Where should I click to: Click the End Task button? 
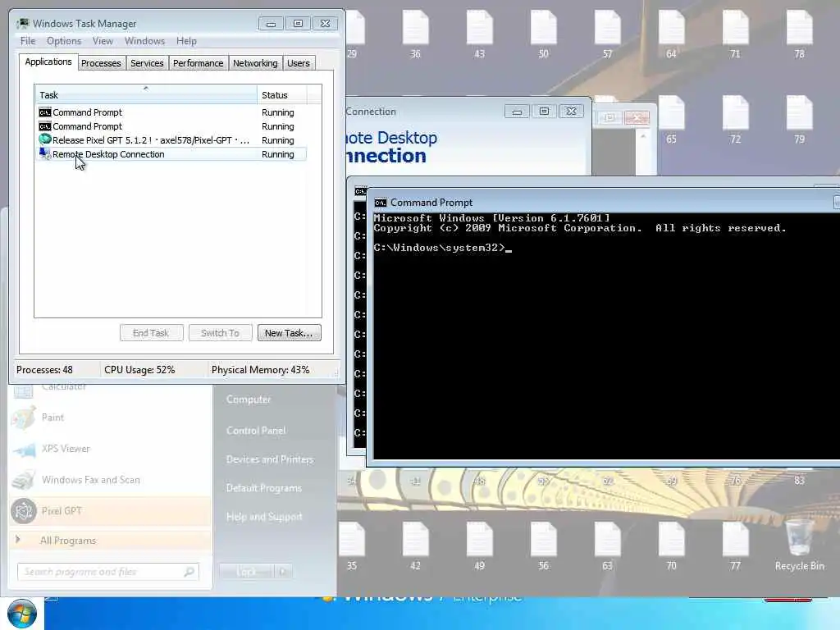pos(151,333)
